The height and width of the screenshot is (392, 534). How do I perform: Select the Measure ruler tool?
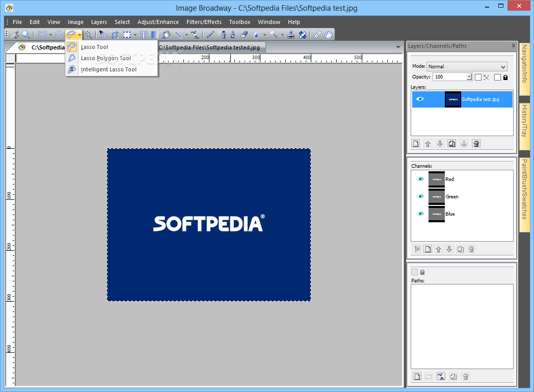317,34
